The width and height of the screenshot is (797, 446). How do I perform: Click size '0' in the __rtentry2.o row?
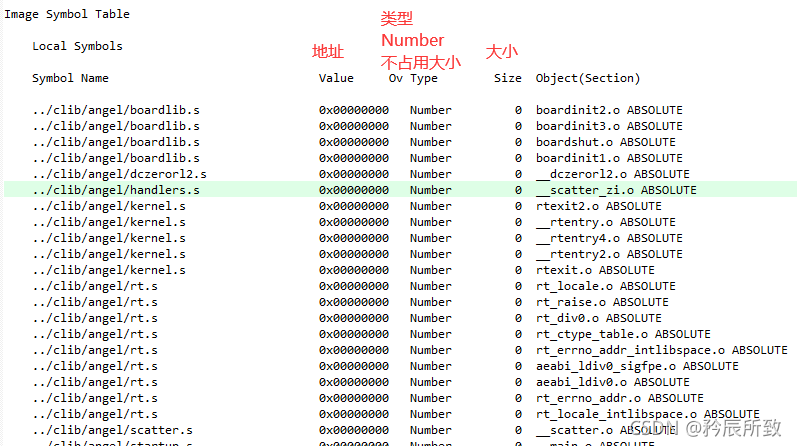coord(518,254)
